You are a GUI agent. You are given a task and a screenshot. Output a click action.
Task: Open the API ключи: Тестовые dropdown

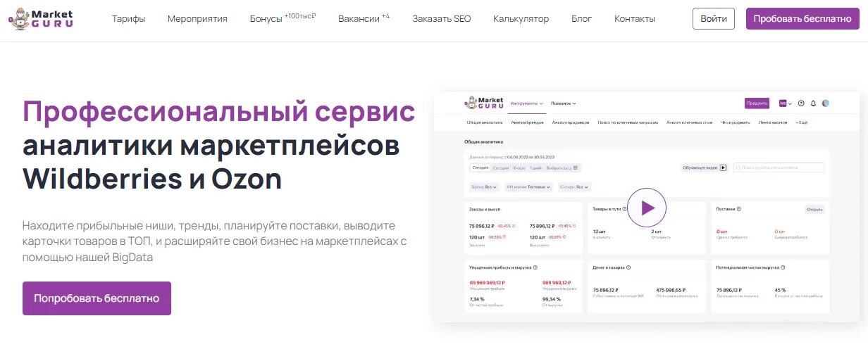click(x=528, y=187)
